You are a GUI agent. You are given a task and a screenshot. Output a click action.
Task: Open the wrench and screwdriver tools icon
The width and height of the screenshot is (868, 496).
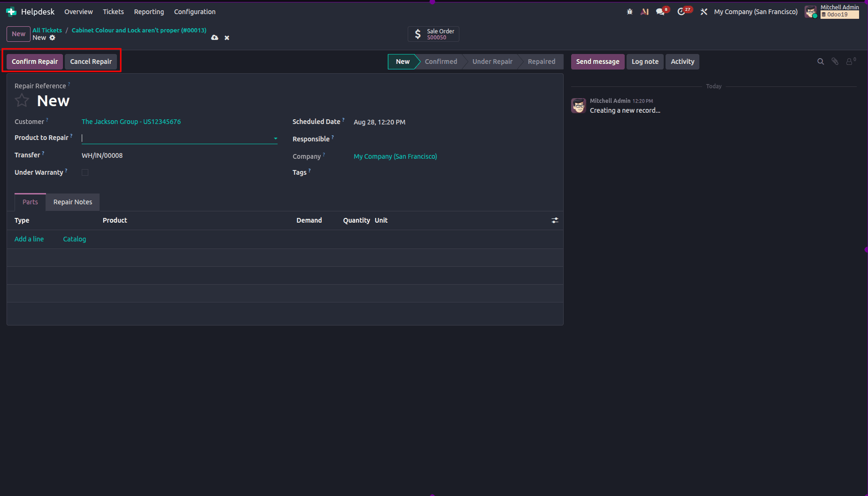coord(704,12)
